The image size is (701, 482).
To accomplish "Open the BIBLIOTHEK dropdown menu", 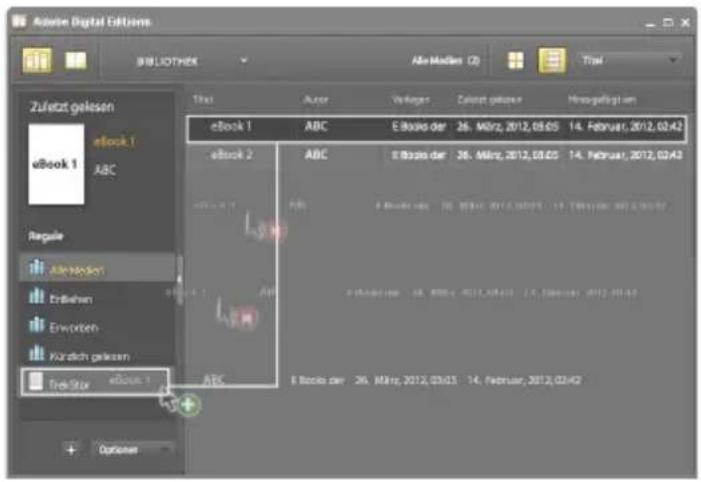I will coord(192,61).
